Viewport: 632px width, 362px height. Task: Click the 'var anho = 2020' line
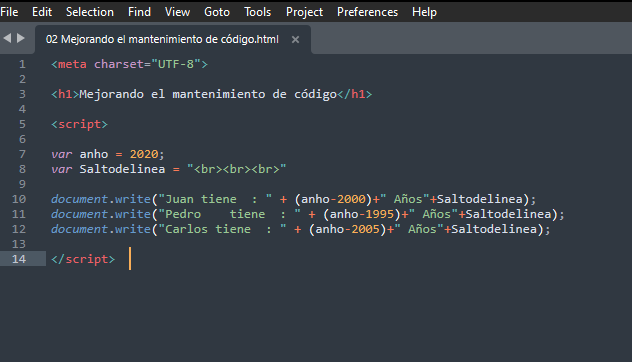(108, 154)
